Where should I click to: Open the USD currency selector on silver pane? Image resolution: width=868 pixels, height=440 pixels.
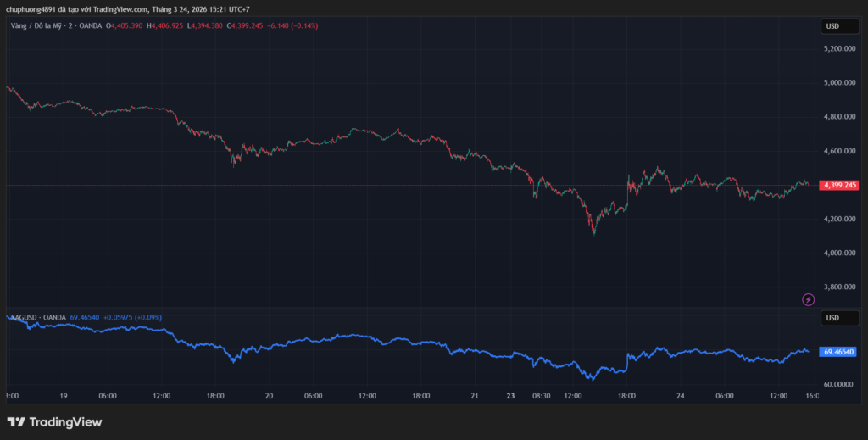[832, 318]
